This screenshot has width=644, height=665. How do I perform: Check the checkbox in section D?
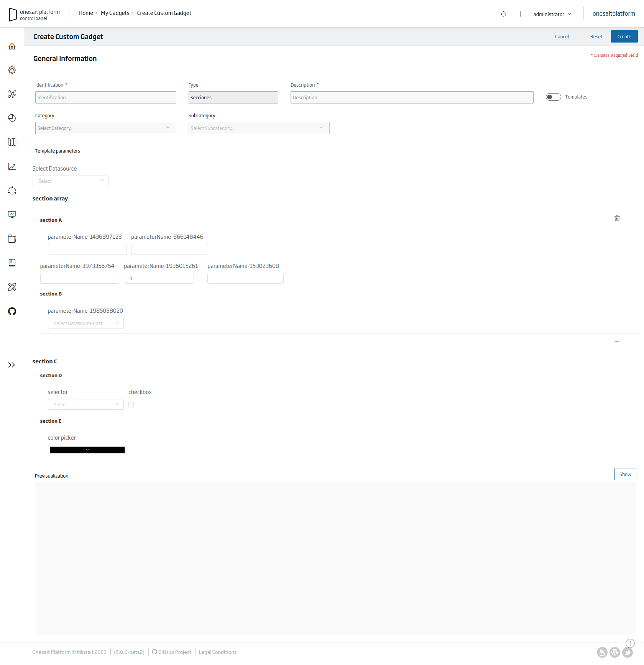tap(131, 405)
